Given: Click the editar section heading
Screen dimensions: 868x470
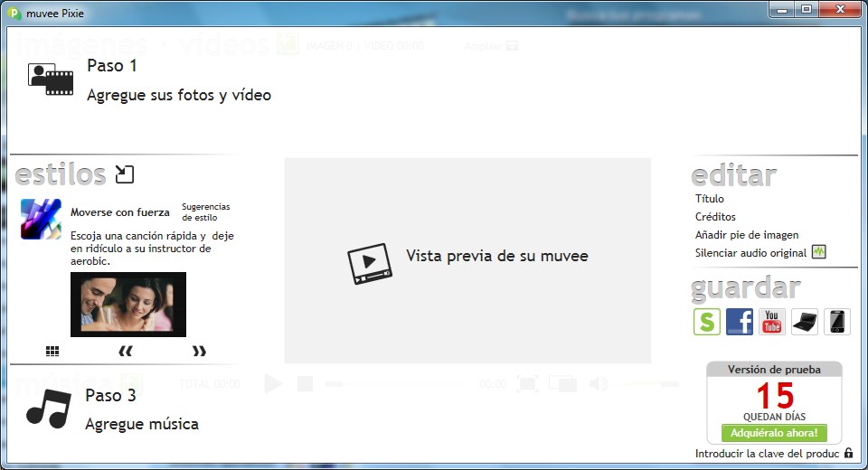Looking at the screenshot, I should [734, 175].
